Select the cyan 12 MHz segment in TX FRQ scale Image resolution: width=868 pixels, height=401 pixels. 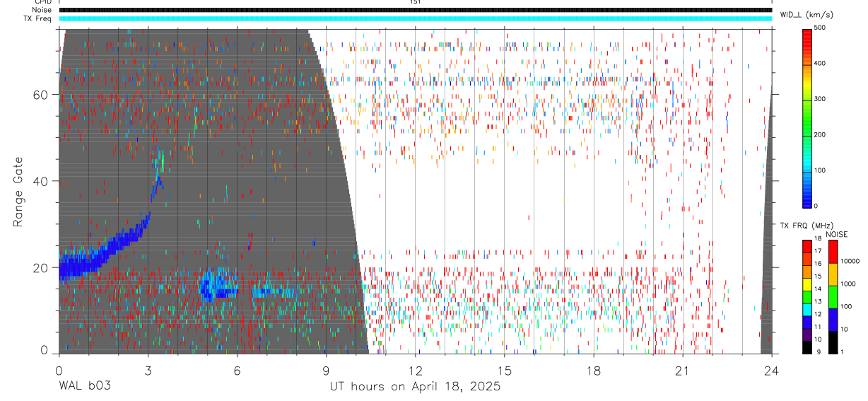click(x=807, y=310)
